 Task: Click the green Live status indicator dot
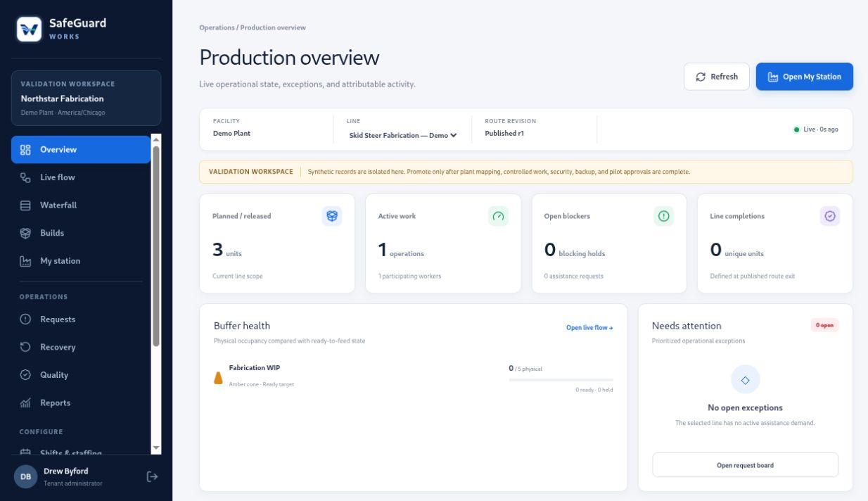(796, 129)
